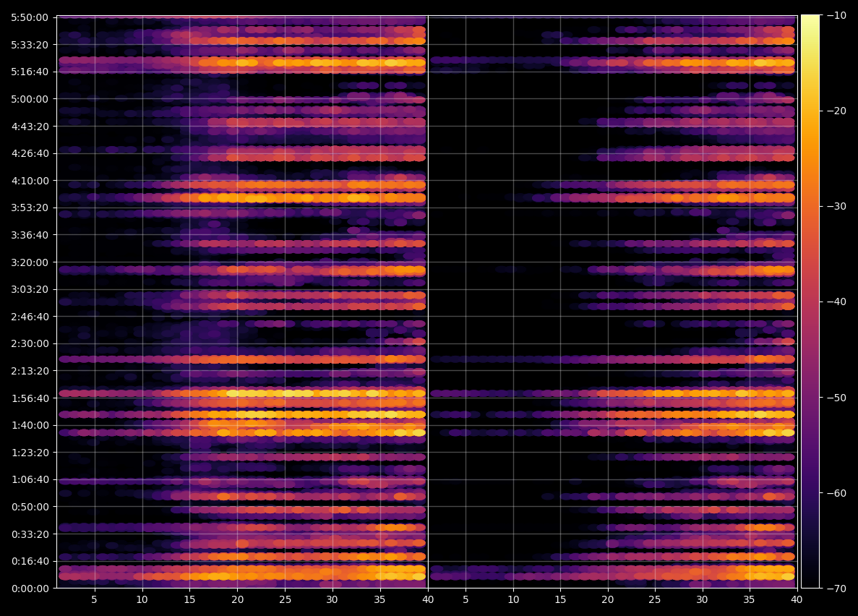858x616 pixels.
Task: Click x-axis label 20 under right spectrogram
Action: [607, 599]
